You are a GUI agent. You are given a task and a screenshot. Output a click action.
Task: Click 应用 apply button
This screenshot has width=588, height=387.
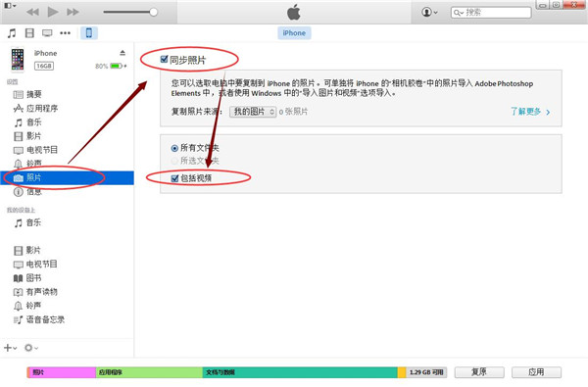(x=536, y=372)
